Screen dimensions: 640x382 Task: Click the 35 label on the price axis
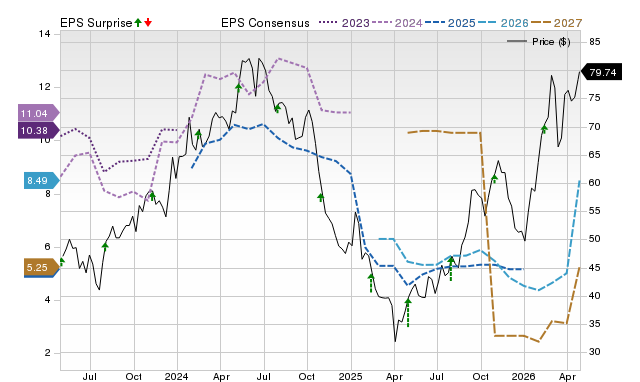[x=595, y=324]
